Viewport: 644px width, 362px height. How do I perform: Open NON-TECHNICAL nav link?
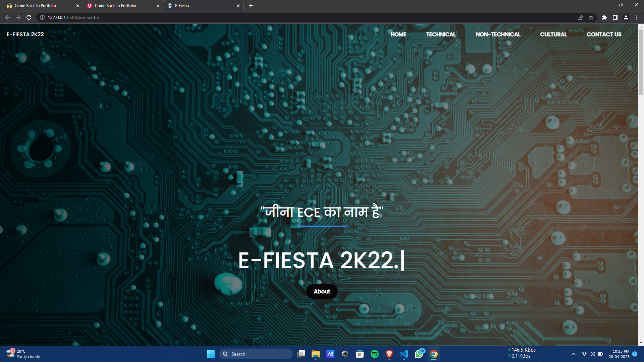pos(498,34)
